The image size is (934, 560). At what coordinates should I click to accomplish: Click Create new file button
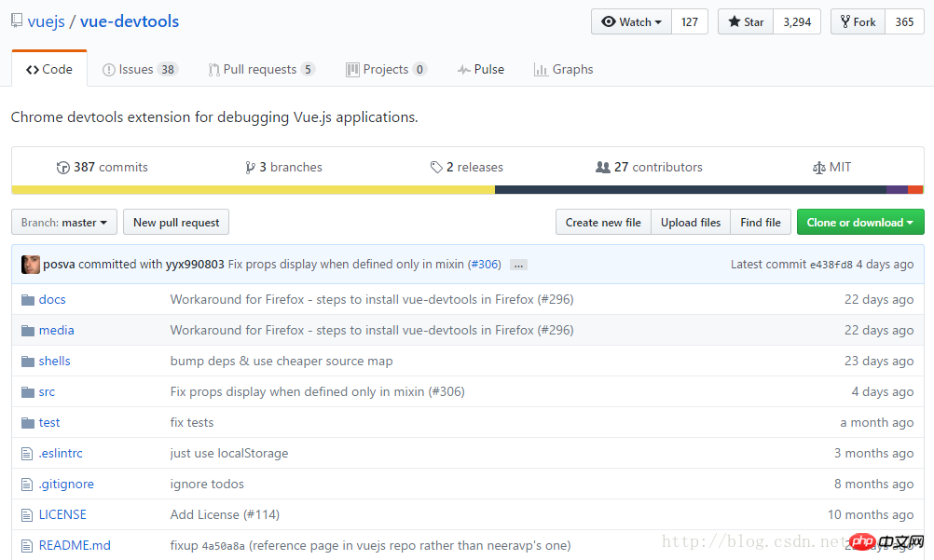[603, 222]
